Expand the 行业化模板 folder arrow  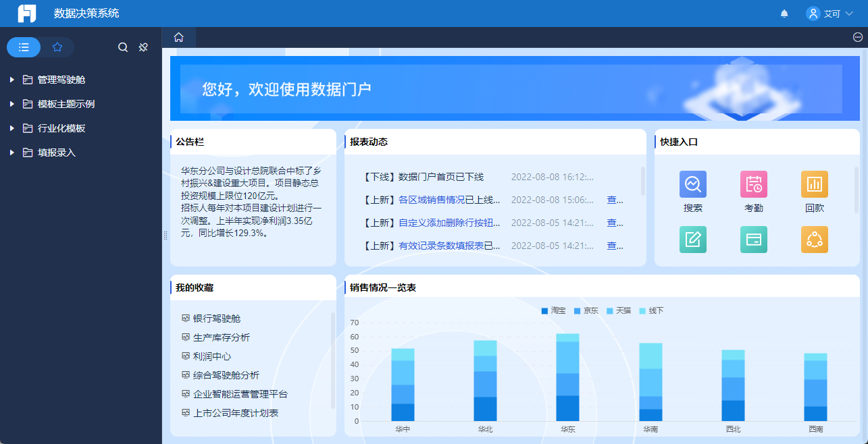point(12,128)
